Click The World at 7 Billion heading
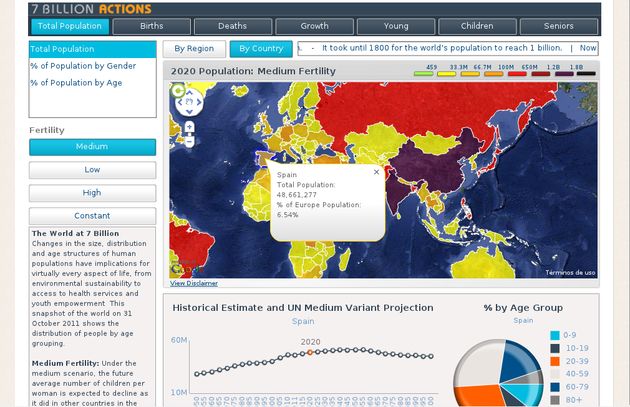Viewport: 630px width, 407px height. 76,233
